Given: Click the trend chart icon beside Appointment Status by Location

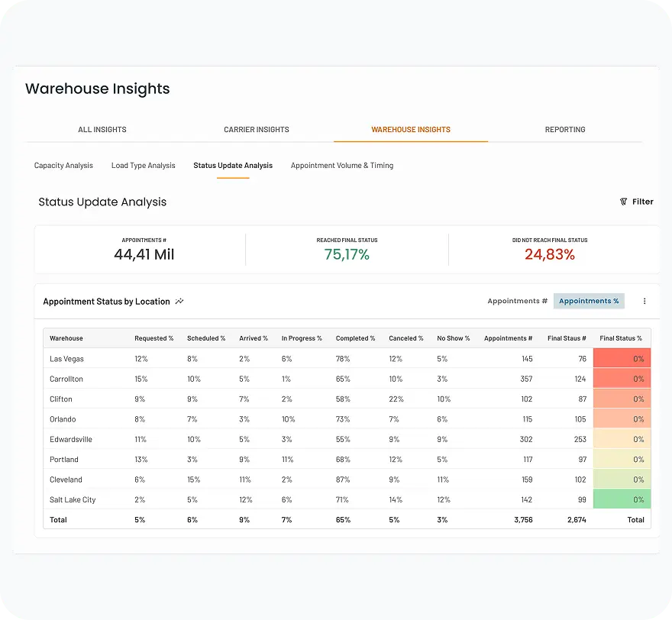Looking at the screenshot, I should pos(179,302).
